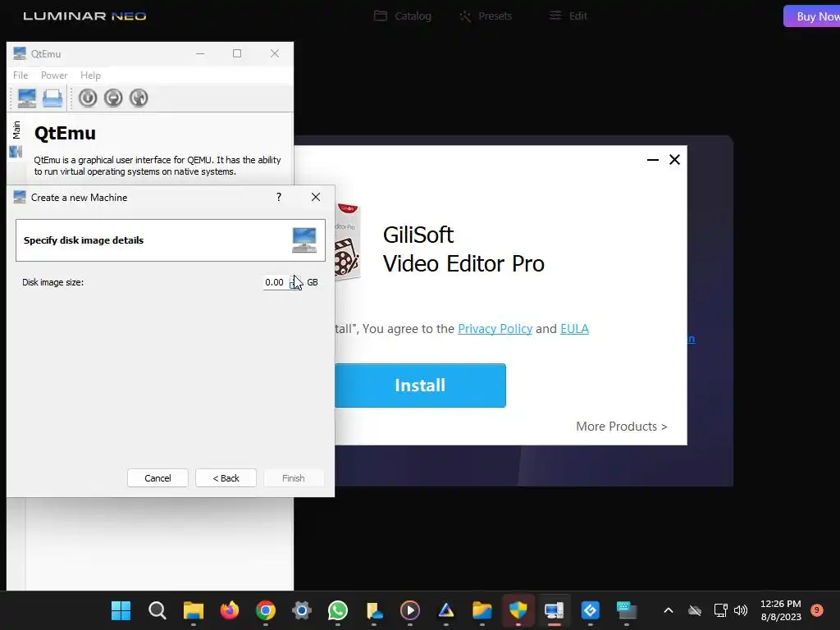Launch Google Chrome from the taskbar
The width and height of the screenshot is (840, 630).
[x=266, y=610]
